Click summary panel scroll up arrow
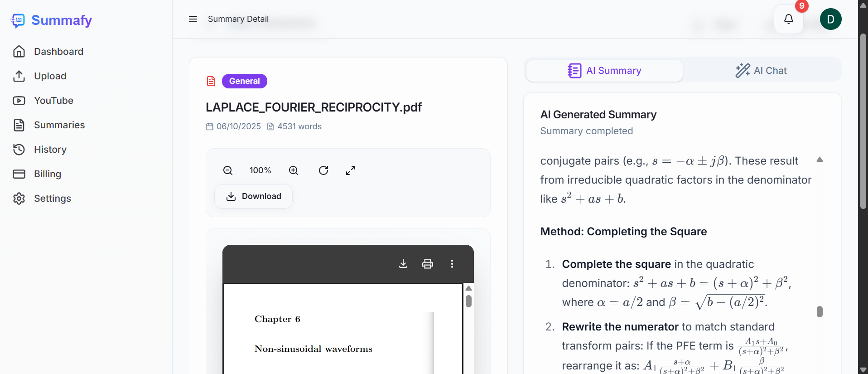Image resolution: width=868 pixels, height=374 pixels. pos(820,160)
